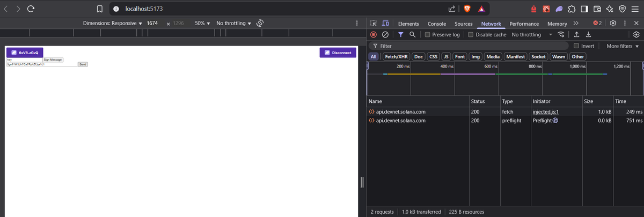Open the network search magnifier
The image size is (644, 217).
[412, 34]
